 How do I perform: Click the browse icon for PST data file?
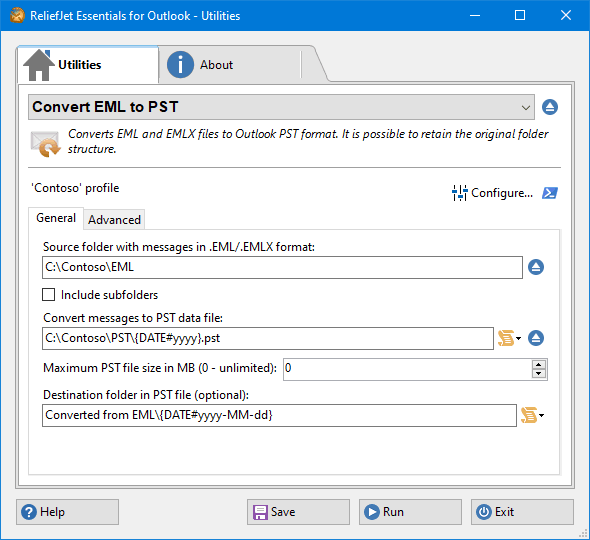pyautogui.click(x=536, y=338)
